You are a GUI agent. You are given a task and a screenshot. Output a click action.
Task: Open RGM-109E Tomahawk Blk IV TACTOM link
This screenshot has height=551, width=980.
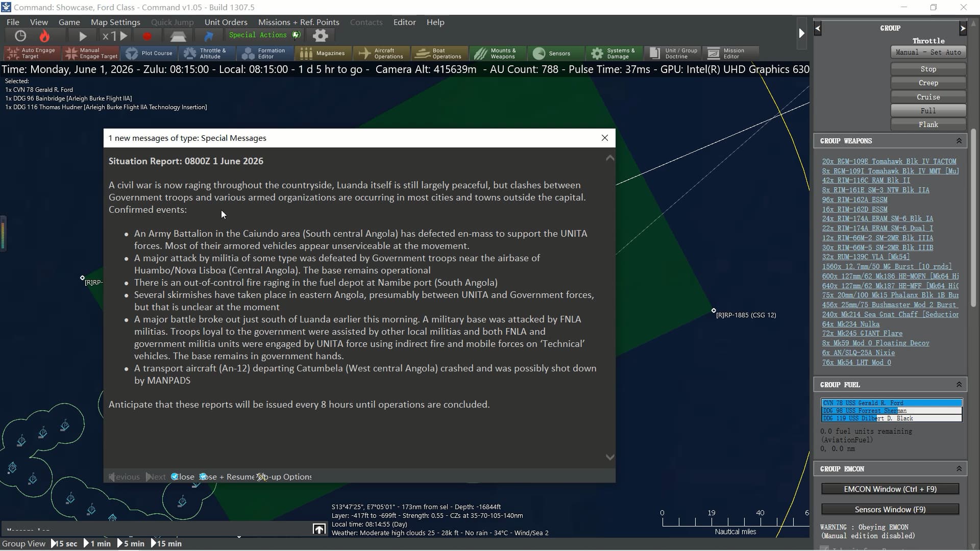(x=889, y=161)
